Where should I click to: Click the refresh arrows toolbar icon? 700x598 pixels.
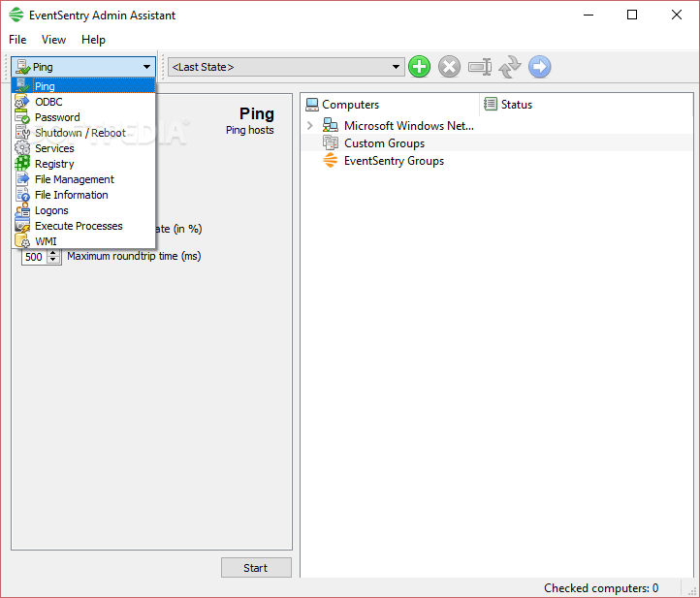pyautogui.click(x=510, y=67)
